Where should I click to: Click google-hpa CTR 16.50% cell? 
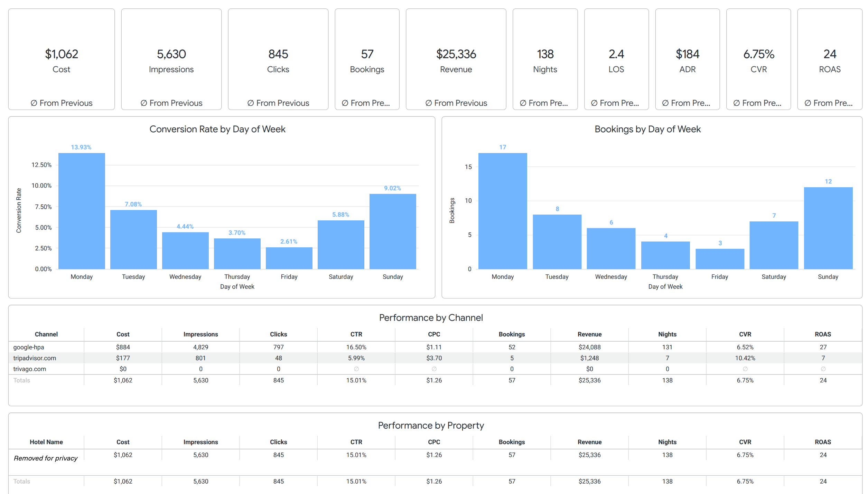(x=356, y=347)
